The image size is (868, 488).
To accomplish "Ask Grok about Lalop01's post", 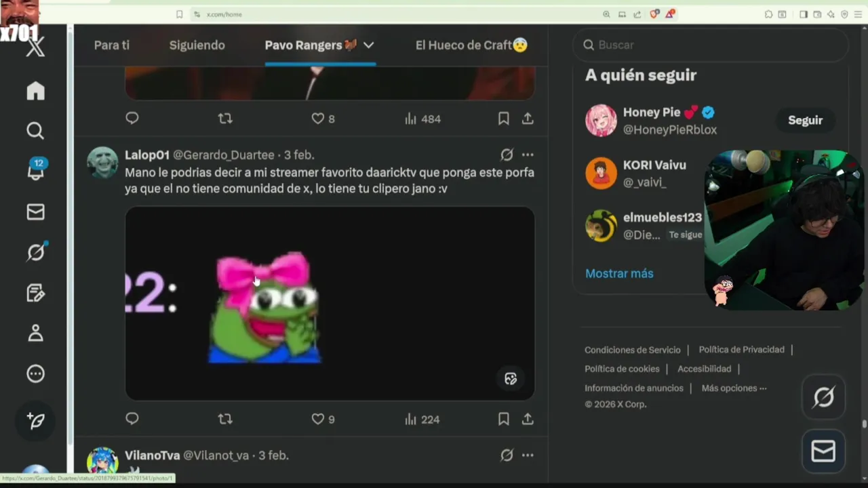I will click(507, 155).
